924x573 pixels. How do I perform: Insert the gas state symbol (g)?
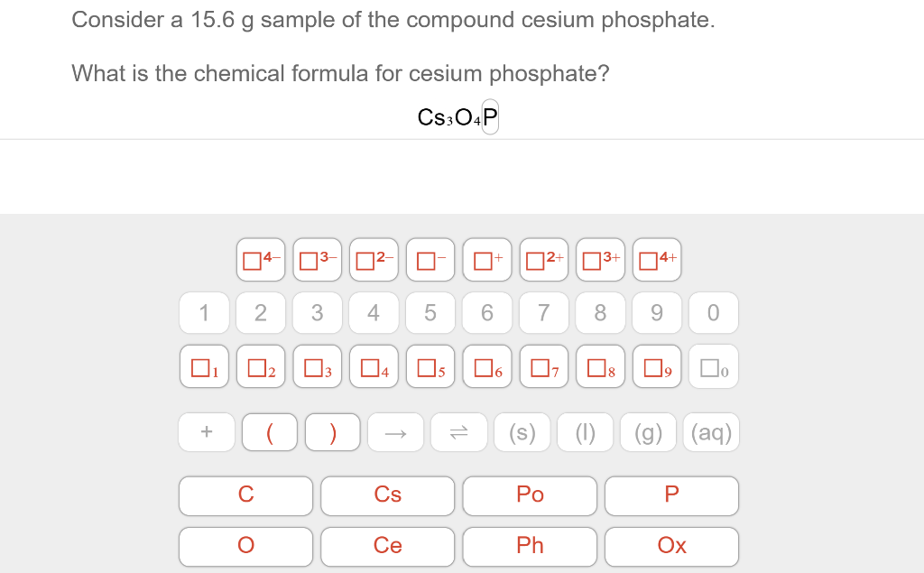(x=648, y=431)
